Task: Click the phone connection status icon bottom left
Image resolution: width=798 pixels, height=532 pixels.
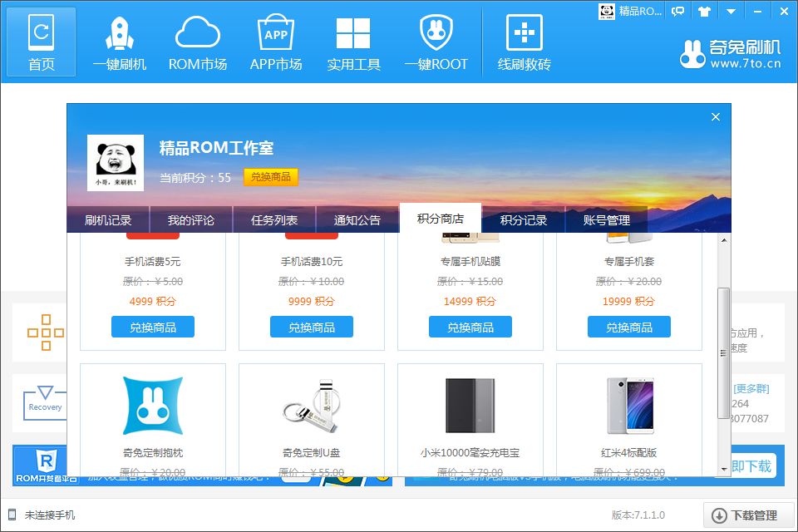Action: click(x=11, y=515)
